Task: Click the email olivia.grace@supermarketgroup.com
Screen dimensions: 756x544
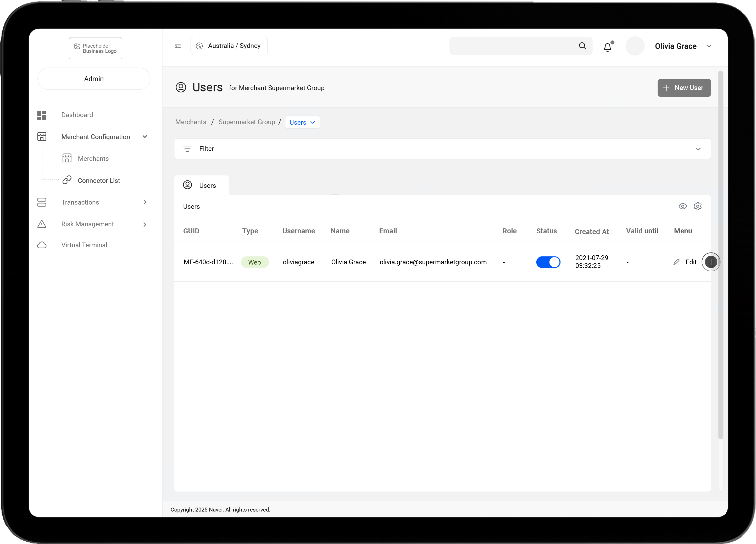Action: click(433, 262)
